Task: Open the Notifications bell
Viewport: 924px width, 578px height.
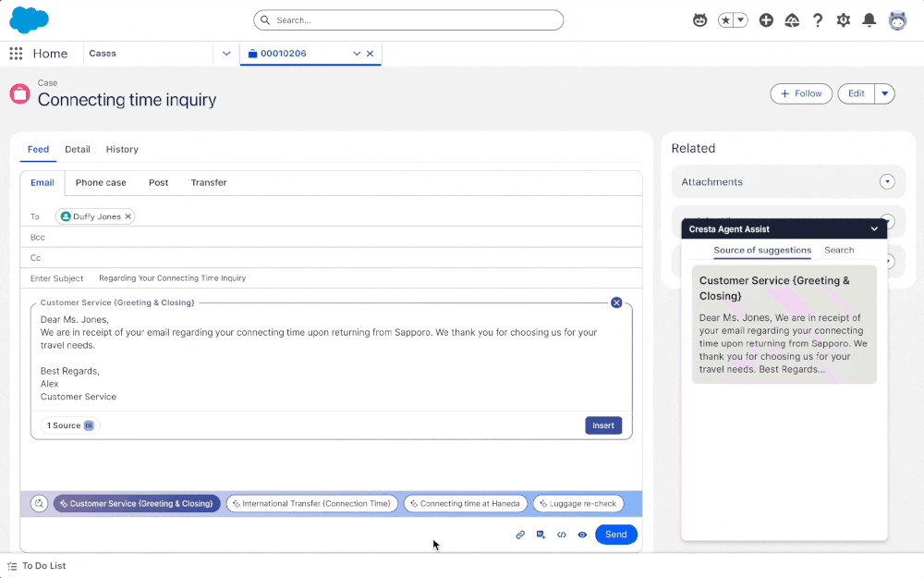Action: pyautogui.click(x=869, y=20)
